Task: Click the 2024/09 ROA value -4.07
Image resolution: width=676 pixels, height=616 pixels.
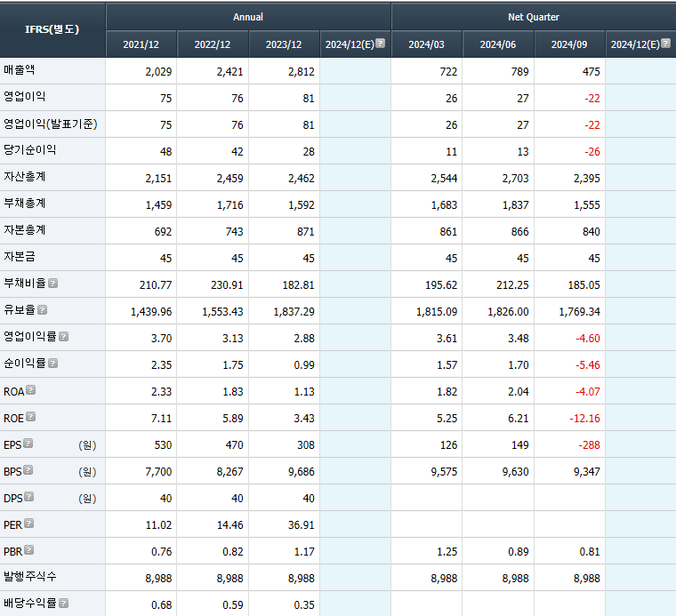Action: tap(588, 392)
